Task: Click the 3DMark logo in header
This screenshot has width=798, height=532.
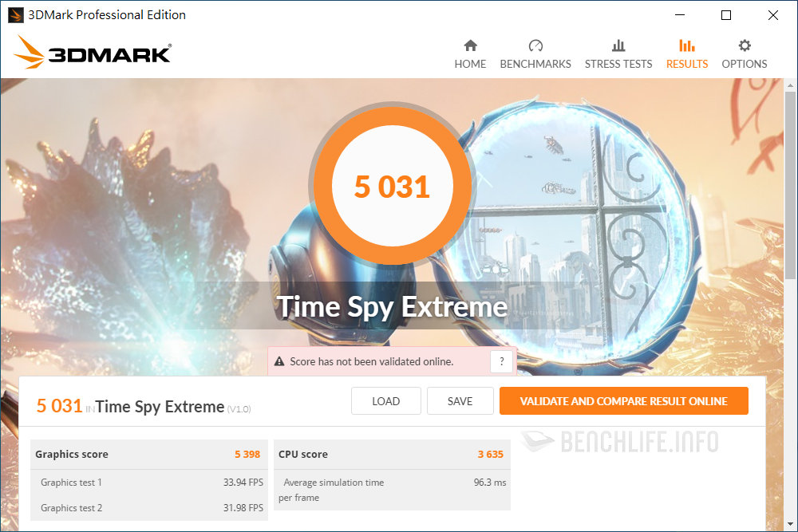Action: click(x=93, y=53)
